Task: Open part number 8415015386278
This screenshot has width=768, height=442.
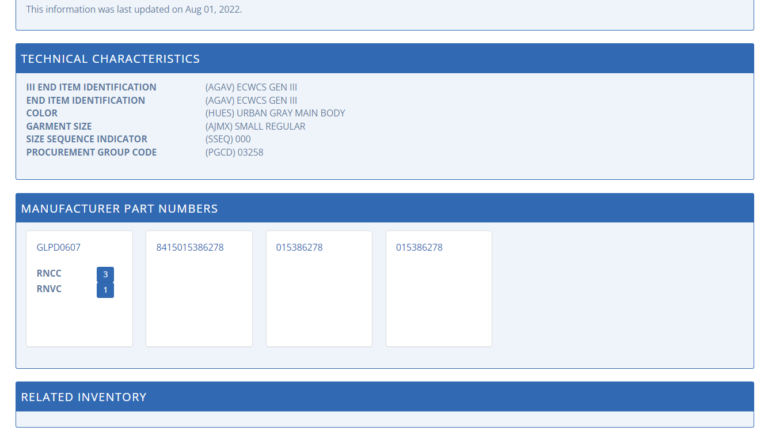Action: tap(190, 247)
